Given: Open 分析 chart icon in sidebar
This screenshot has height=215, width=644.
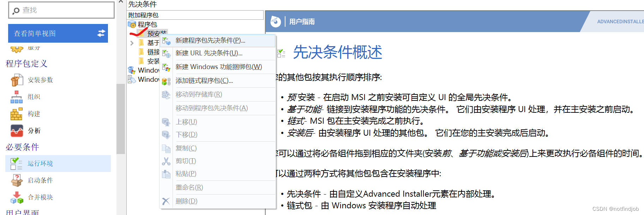Looking at the screenshot, I should [17, 131].
